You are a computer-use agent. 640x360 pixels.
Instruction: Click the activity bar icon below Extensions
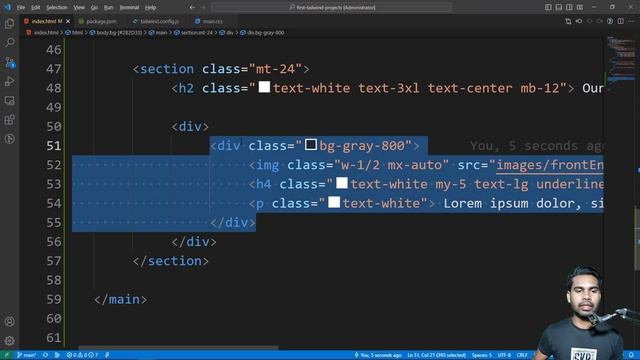coord(9,139)
